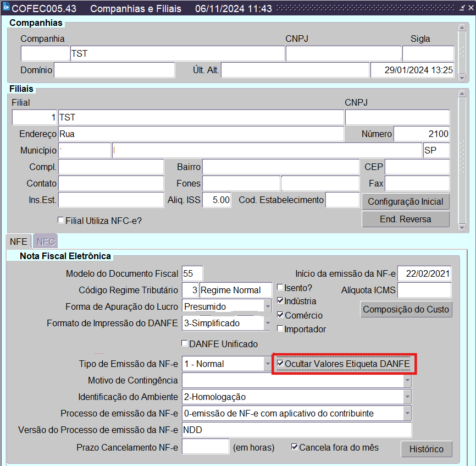Click the Histórico button

pos(426,449)
